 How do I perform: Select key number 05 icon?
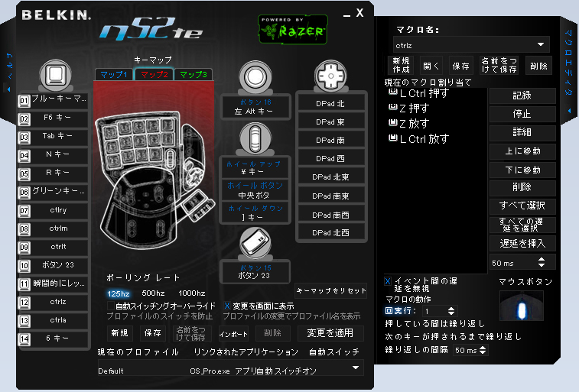click(x=24, y=173)
